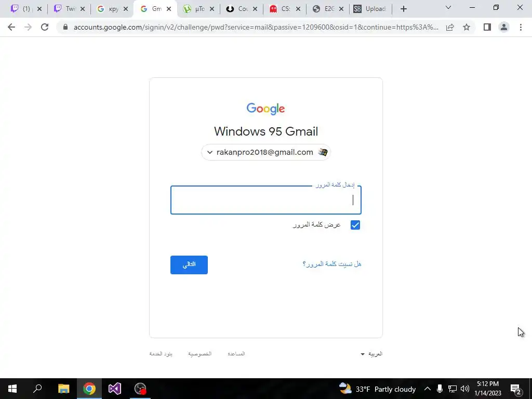Open the Arabic language dropdown
The height and width of the screenshot is (399, 532).
[x=371, y=354]
